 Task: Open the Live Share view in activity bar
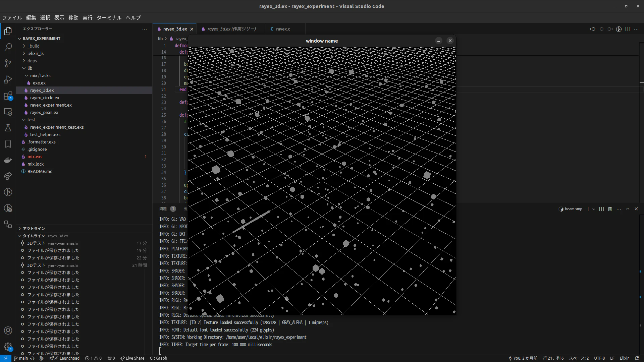point(8,176)
